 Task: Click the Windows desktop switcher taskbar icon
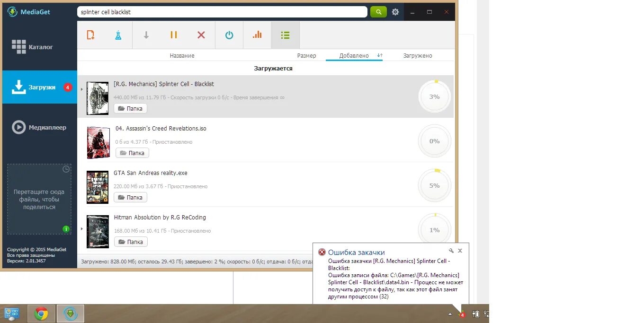12,314
